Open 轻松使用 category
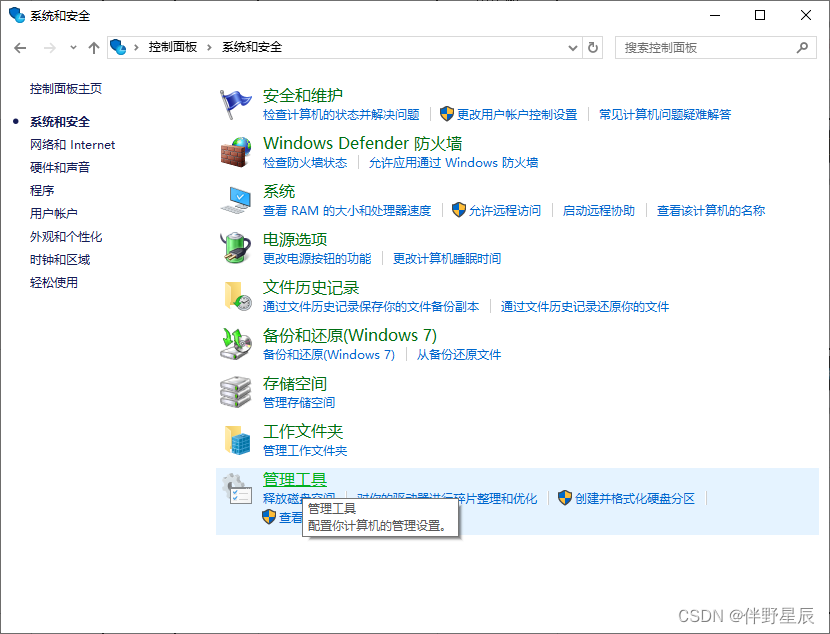Image resolution: width=830 pixels, height=634 pixels. (x=53, y=282)
